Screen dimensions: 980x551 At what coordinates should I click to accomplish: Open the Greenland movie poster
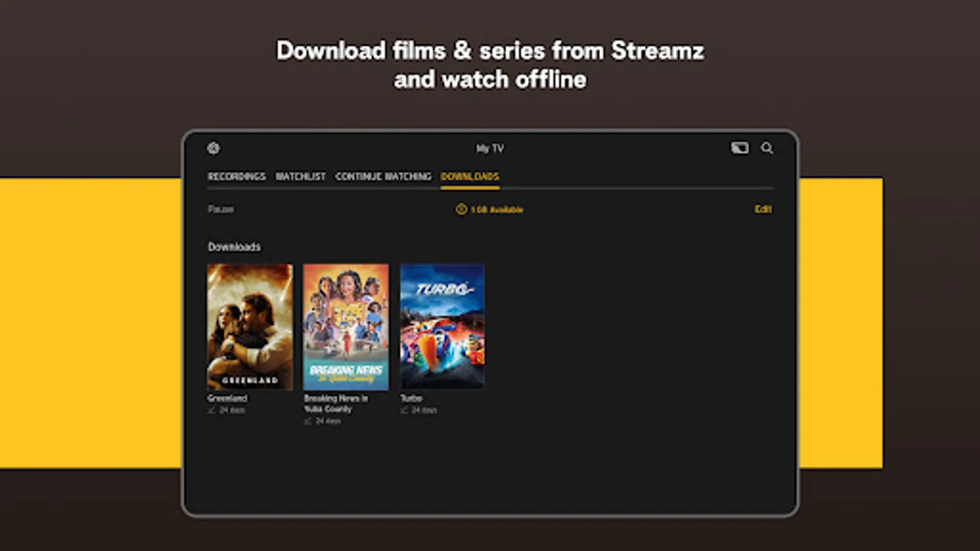pyautogui.click(x=250, y=327)
